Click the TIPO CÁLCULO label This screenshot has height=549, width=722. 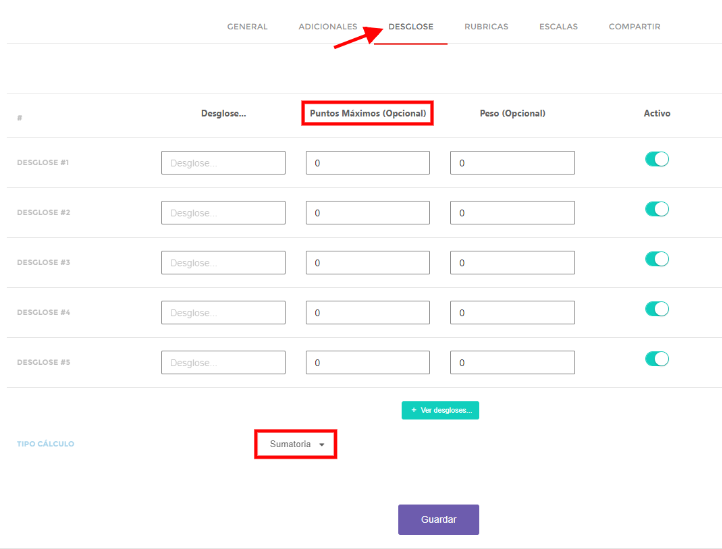point(46,444)
